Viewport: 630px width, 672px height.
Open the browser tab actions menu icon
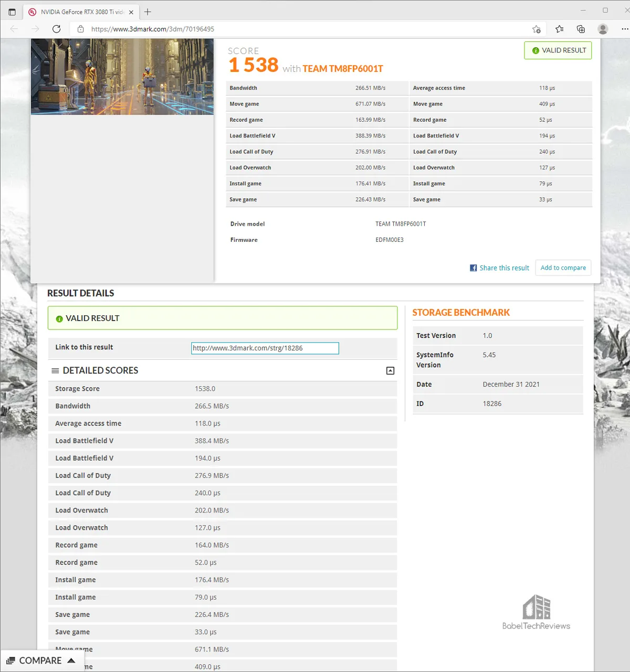click(12, 12)
